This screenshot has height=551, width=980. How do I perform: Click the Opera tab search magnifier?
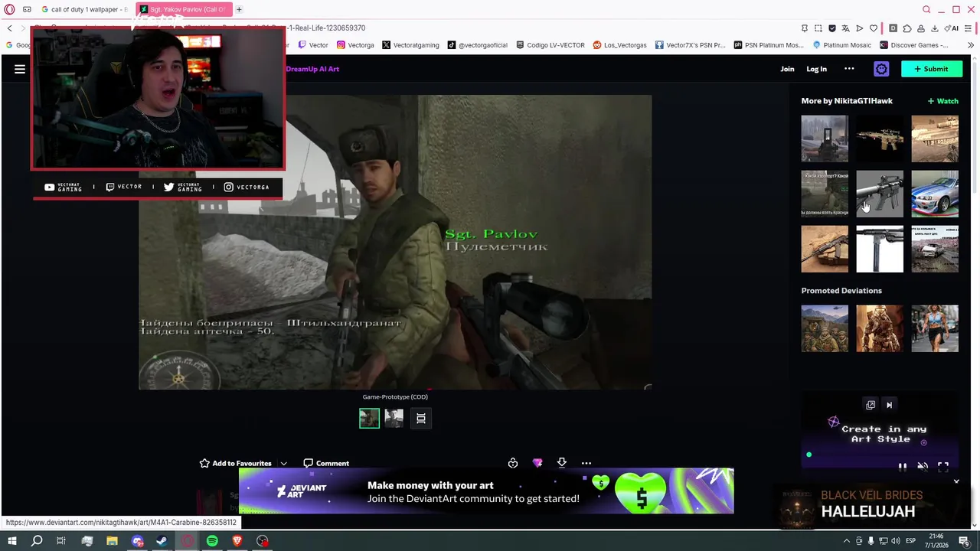(x=926, y=9)
